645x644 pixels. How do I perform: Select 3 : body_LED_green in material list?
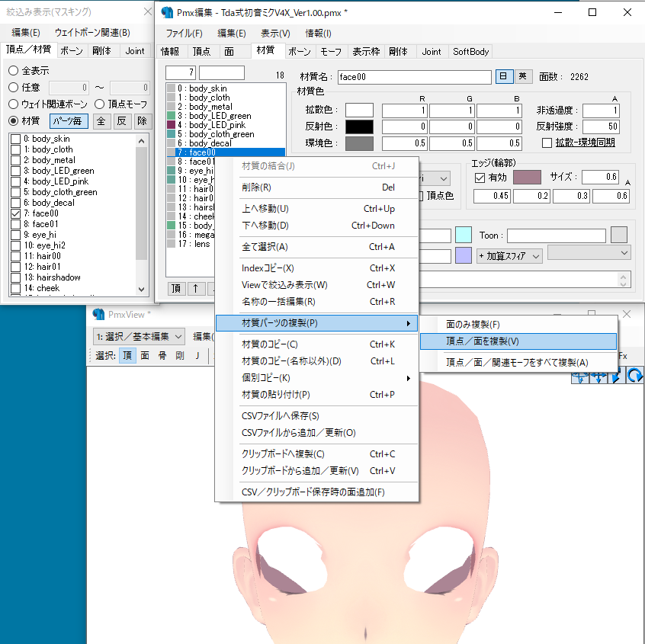(226, 116)
